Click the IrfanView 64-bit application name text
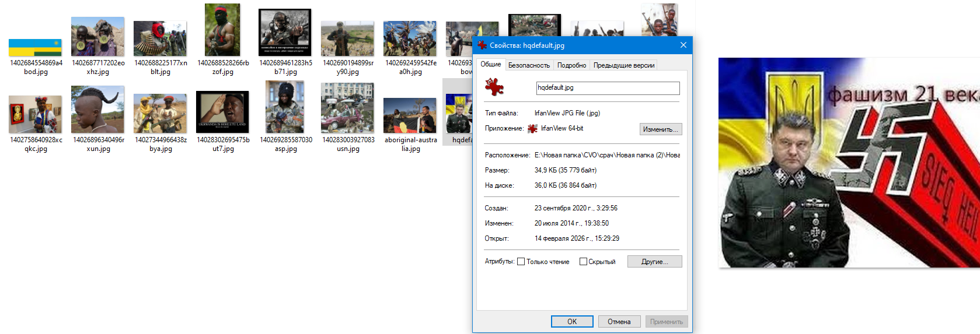This screenshot has width=980, height=334. click(x=562, y=128)
